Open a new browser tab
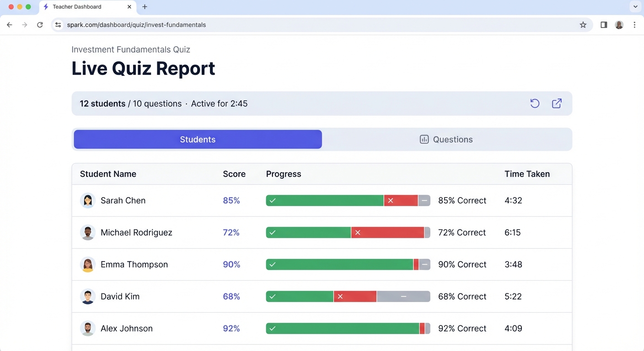 pos(145,7)
